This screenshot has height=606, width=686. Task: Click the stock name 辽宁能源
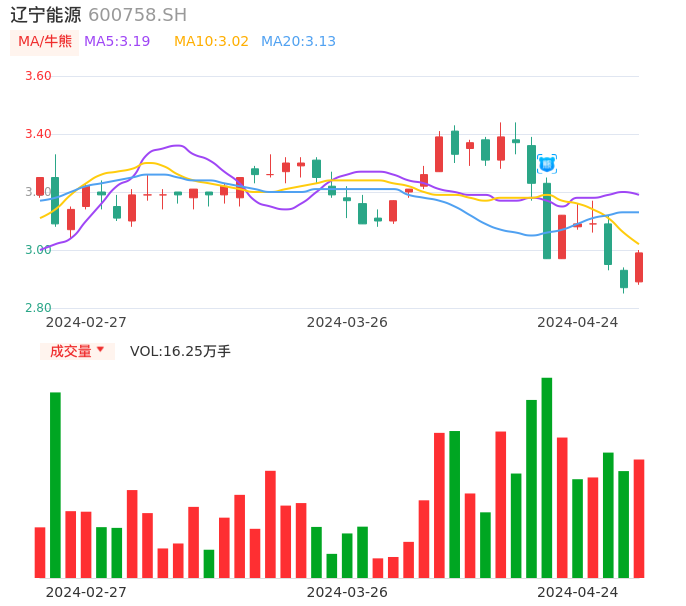[x=45, y=15]
